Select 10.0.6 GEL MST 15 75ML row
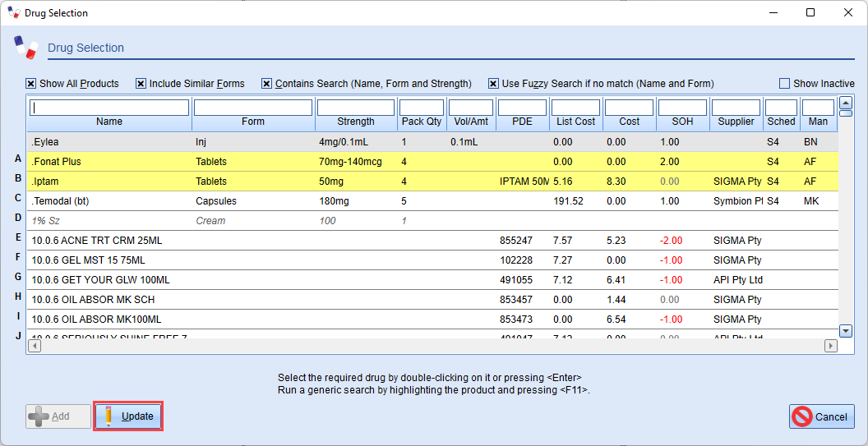868x446 pixels. coord(432,260)
